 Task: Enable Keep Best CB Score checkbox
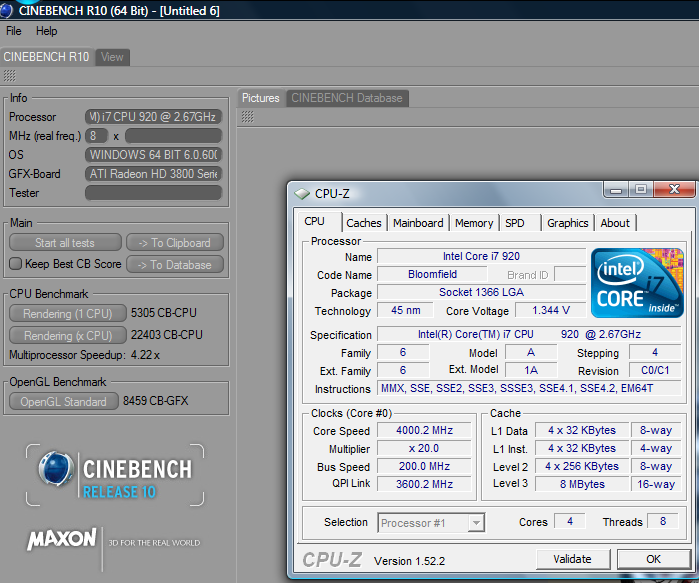point(15,264)
